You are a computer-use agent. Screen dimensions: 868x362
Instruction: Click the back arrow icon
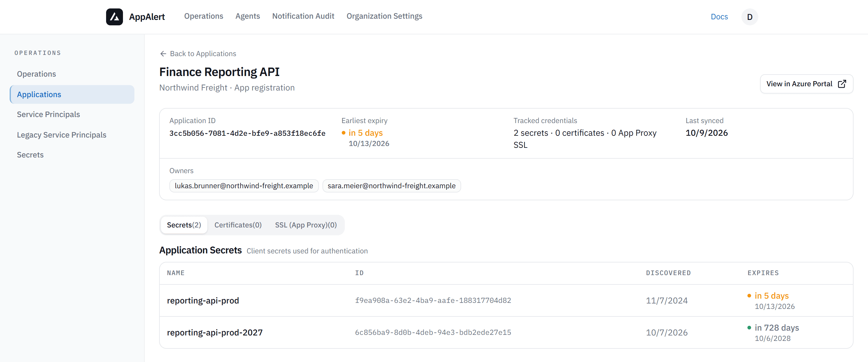pyautogui.click(x=163, y=54)
